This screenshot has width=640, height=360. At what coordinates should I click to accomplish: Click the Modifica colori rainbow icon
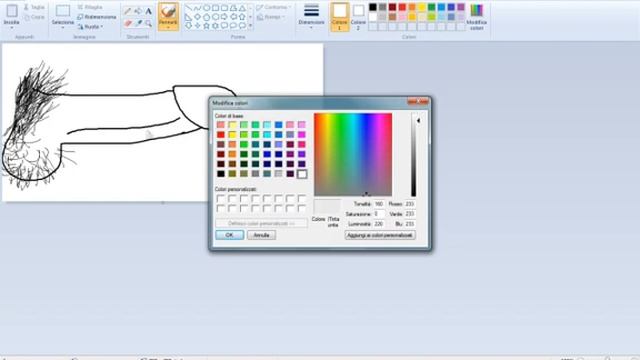point(476,10)
